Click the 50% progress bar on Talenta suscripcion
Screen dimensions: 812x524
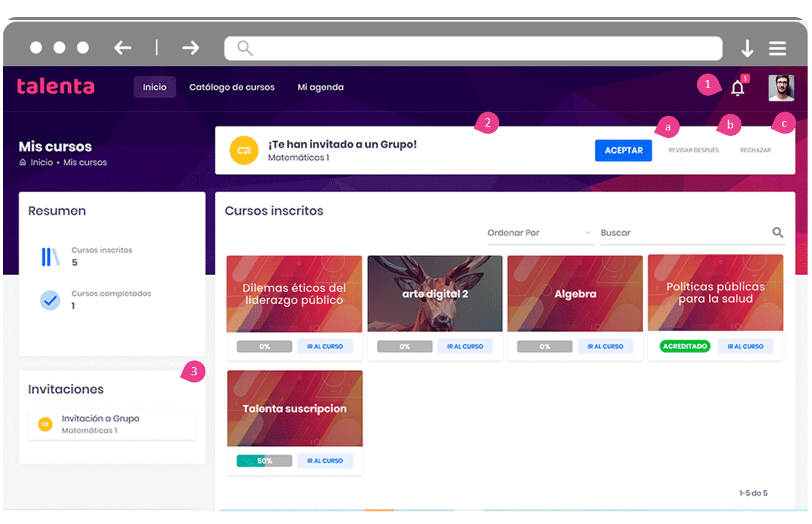click(x=263, y=460)
